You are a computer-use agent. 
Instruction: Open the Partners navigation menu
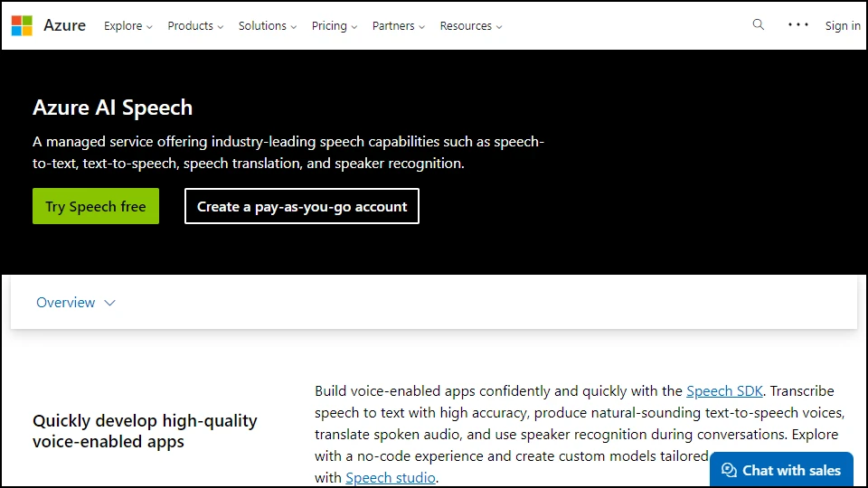pos(399,26)
